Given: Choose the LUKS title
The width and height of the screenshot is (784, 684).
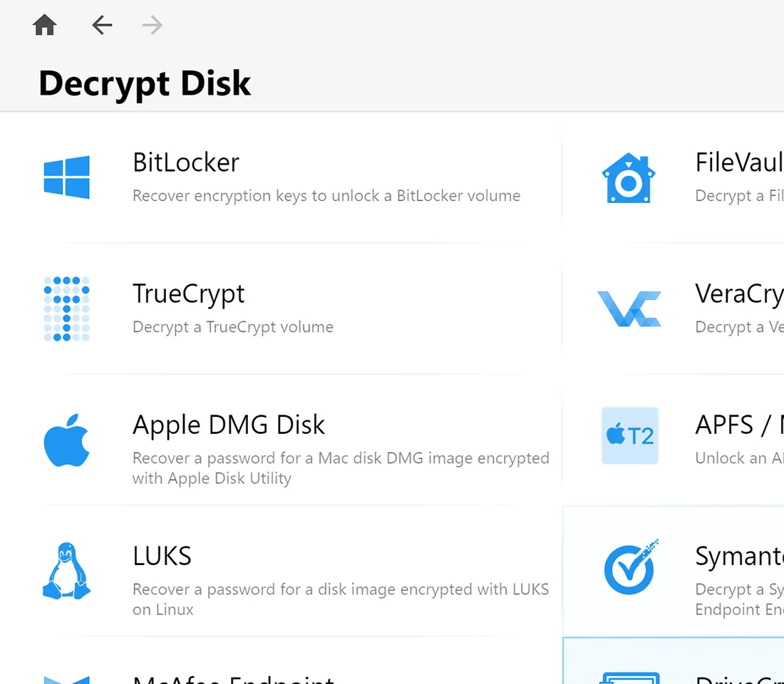Looking at the screenshot, I should 162,556.
